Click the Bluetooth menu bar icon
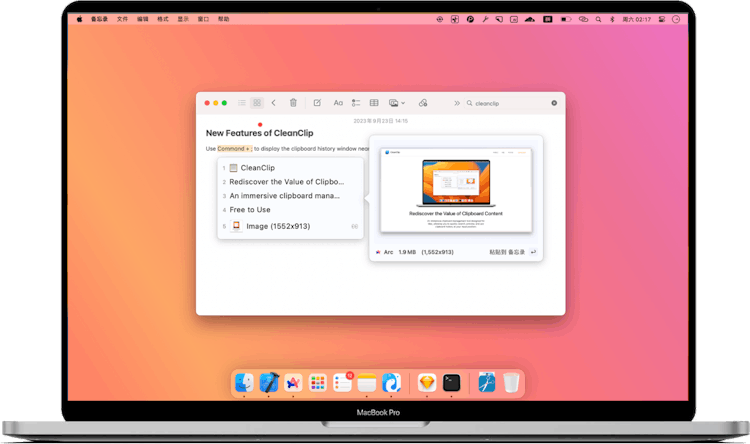 [x=612, y=20]
